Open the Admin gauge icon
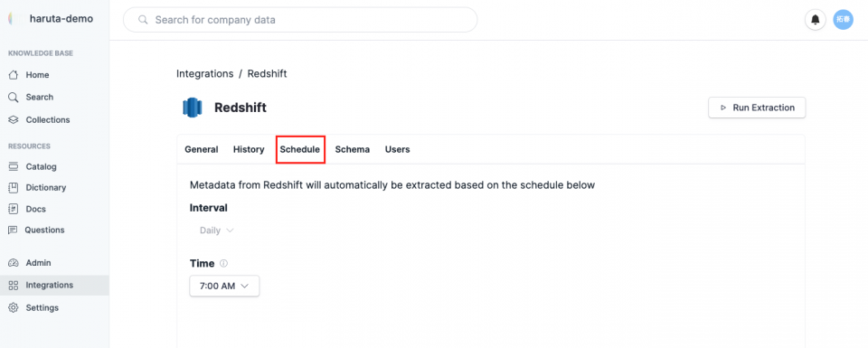The image size is (868, 348). [14, 263]
